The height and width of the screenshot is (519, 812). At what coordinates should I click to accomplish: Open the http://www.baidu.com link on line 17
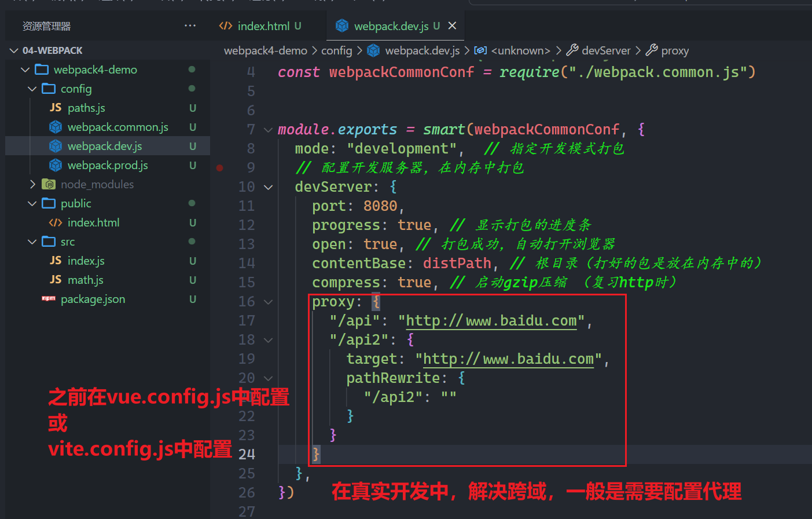[x=491, y=321]
